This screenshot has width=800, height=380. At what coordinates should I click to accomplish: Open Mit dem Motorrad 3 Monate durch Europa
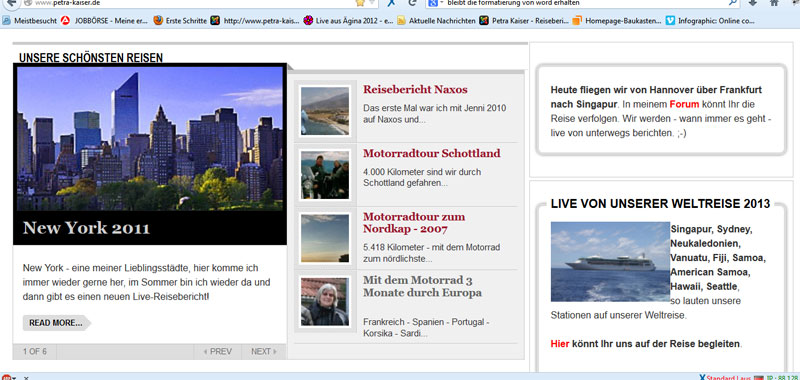click(422, 287)
